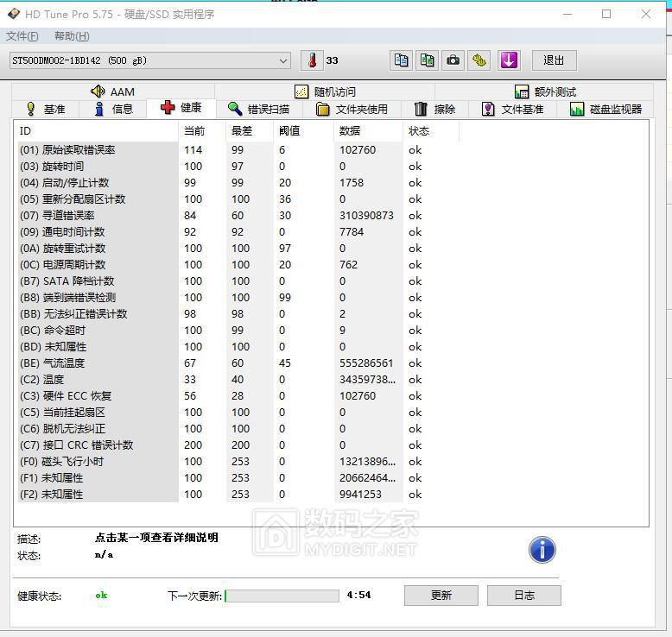Select row (09) 通电时间计数
672x637 pixels.
click(x=237, y=231)
